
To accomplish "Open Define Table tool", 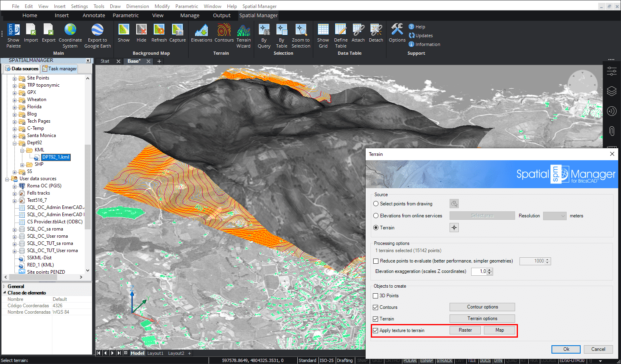I will [341, 36].
